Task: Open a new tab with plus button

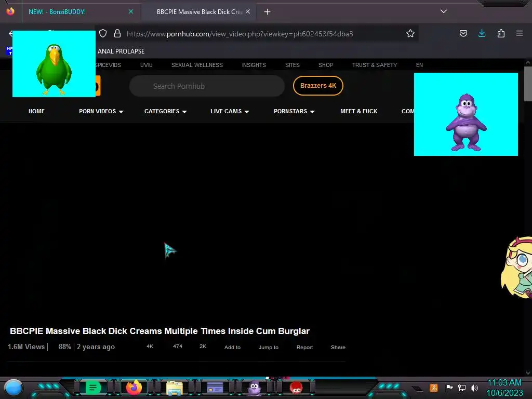Action: (x=268, y=12)
